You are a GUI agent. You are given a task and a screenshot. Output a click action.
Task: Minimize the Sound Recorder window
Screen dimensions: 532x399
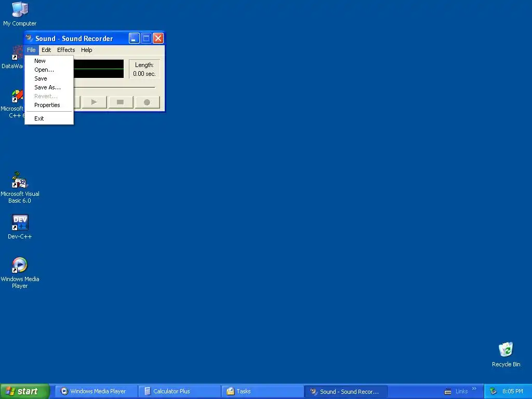[x=134, y=38]
